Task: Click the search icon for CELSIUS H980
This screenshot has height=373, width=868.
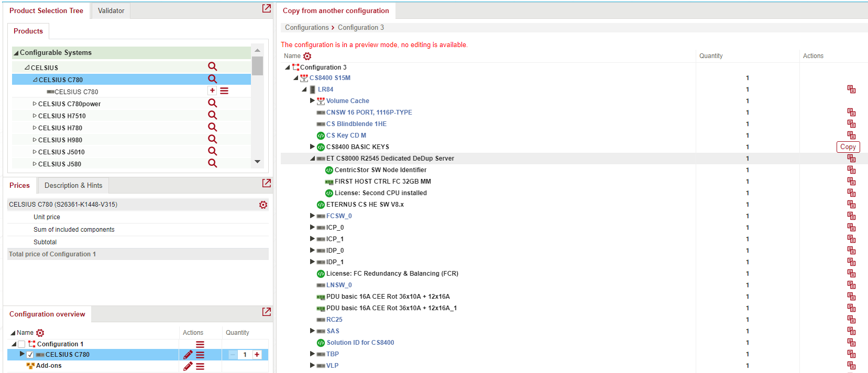Action: pos(212,139)
